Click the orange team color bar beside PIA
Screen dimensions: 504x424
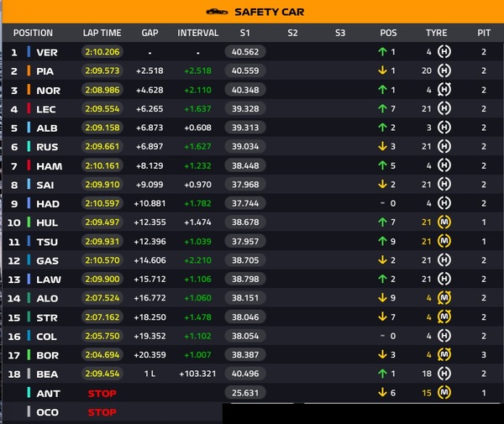pos(29,71)
